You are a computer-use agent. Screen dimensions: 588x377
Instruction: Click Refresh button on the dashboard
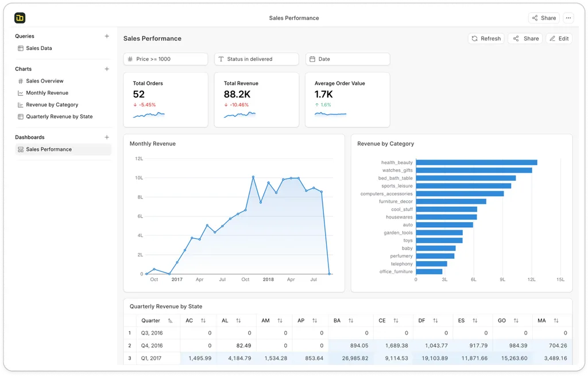coord(486,38)
